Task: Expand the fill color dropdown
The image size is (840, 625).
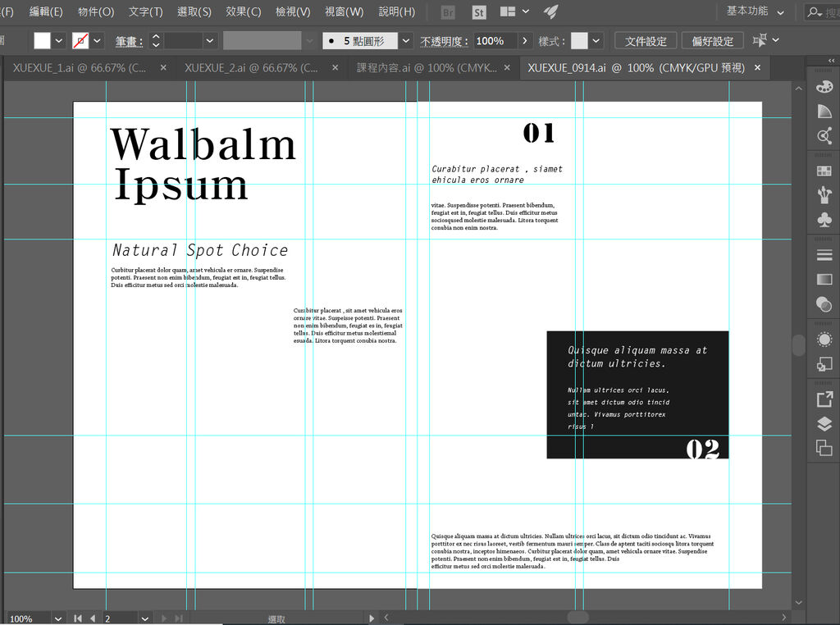Action: tap(59, 41)
